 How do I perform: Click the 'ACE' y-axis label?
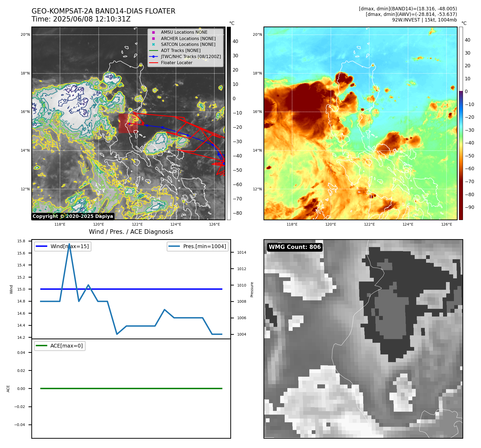point(8,389)
